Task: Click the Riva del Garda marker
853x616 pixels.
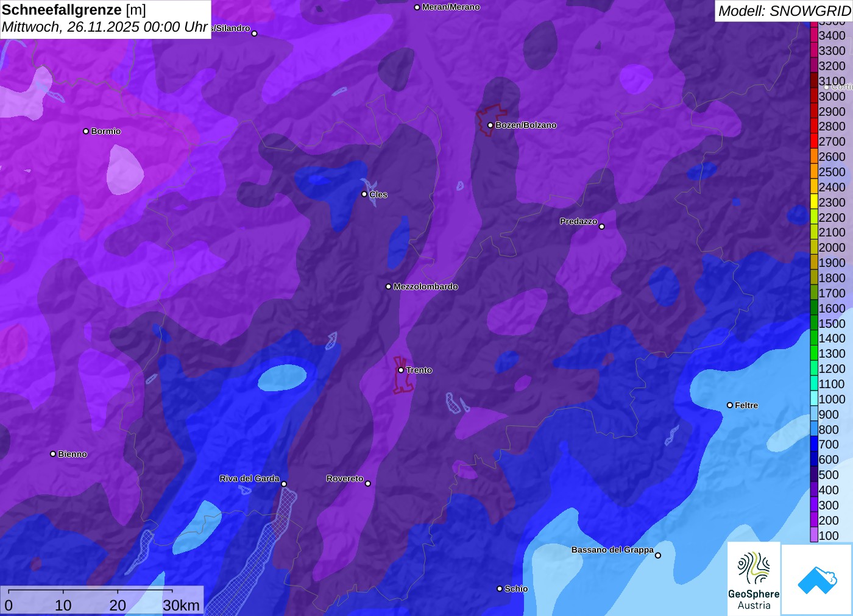Action: click(284, 484)
